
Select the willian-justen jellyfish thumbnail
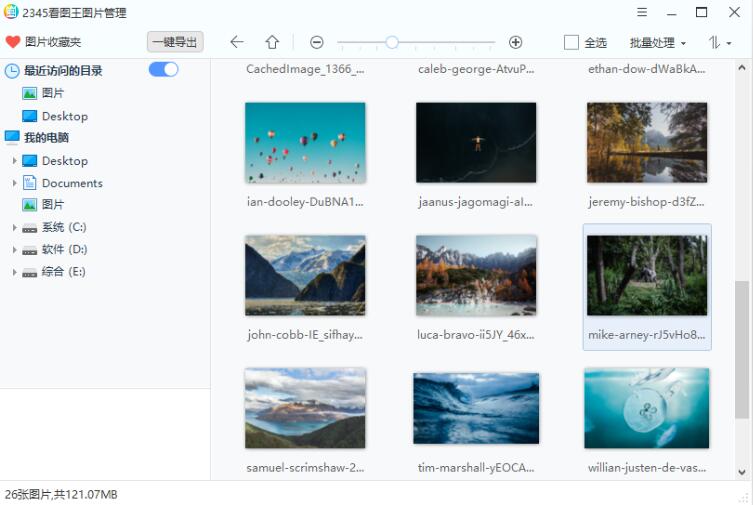click(x=647, y=409)
